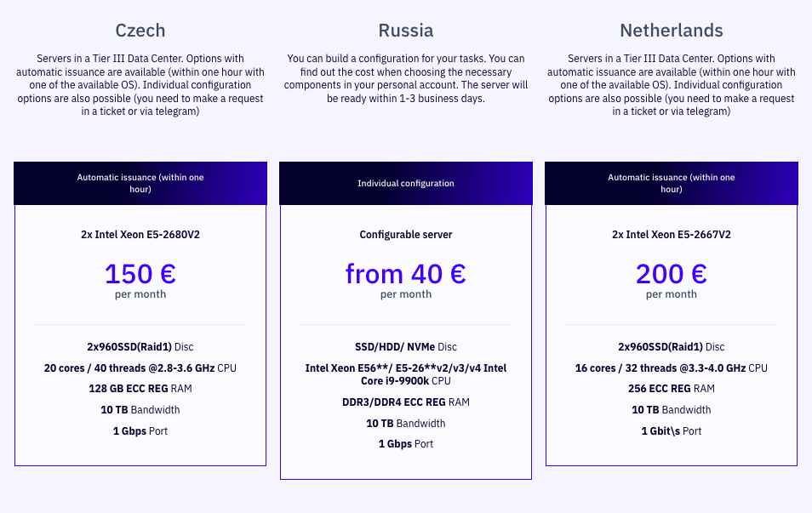The height and width of the screenshot is (513, 812).
Task: Select the 256 ECC REG RAM line
Action: pos(671,389)
